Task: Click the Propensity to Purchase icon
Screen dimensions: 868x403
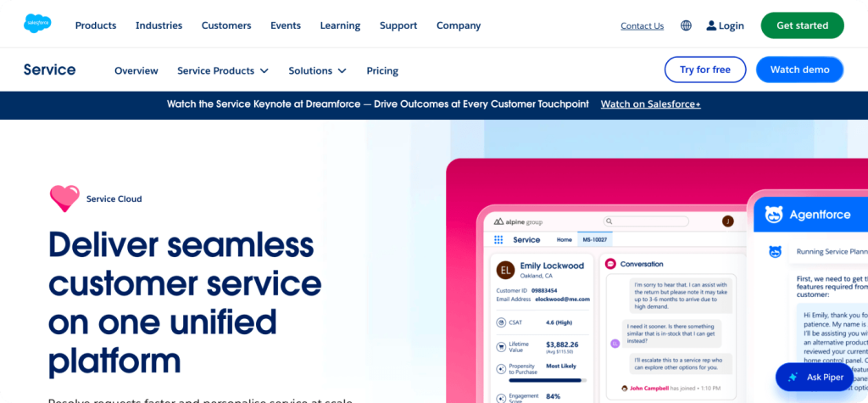Action: click(501, 369)
